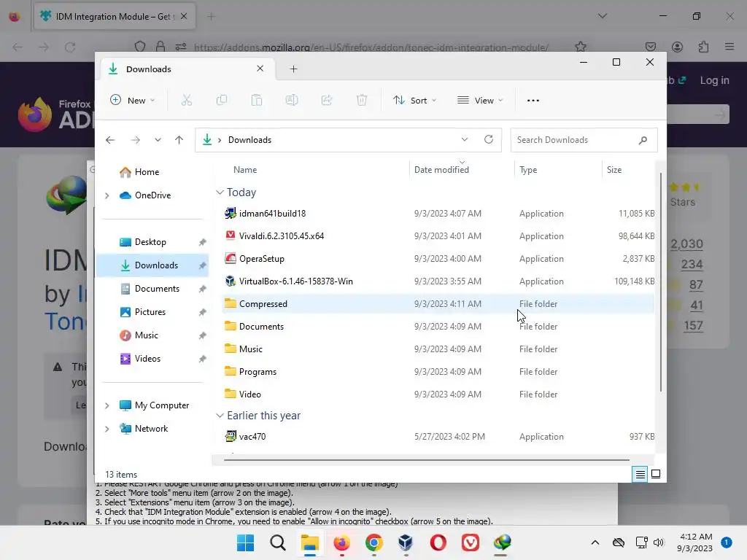The image size is (747, 560).
Task: Select the Compressed folder
Action: [x=438, y=304]
